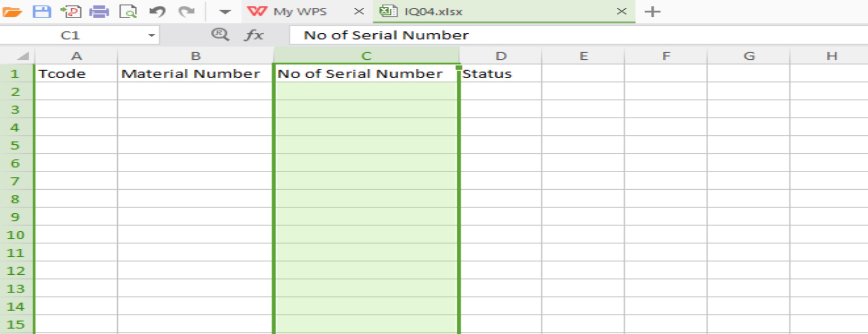Expand the quick access toolbar dropdown
Viewport: 868px width, 334px height.
pos(225,12)
